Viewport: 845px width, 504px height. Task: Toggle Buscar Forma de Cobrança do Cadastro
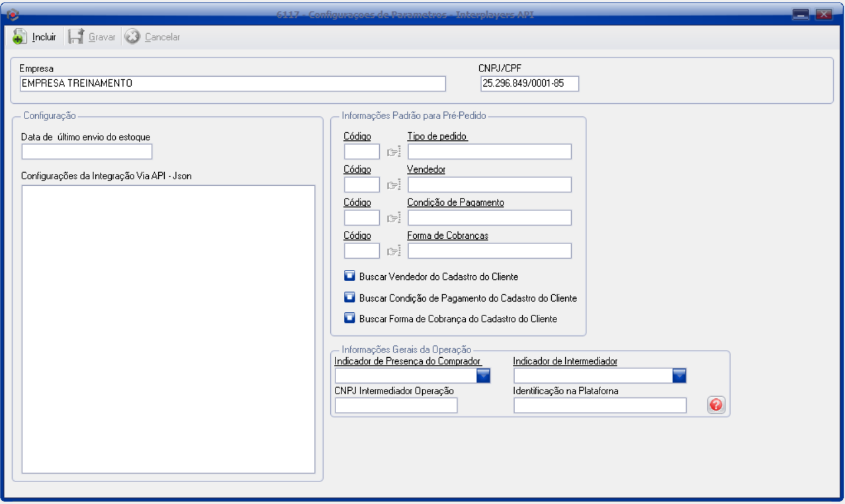click(x=350, y=319)
